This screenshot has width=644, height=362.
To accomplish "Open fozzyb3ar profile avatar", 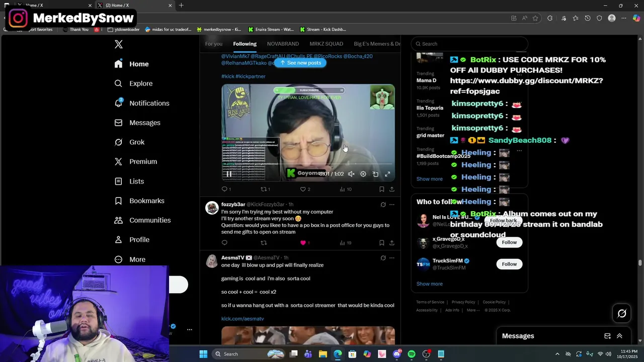I will pos(212,208).
